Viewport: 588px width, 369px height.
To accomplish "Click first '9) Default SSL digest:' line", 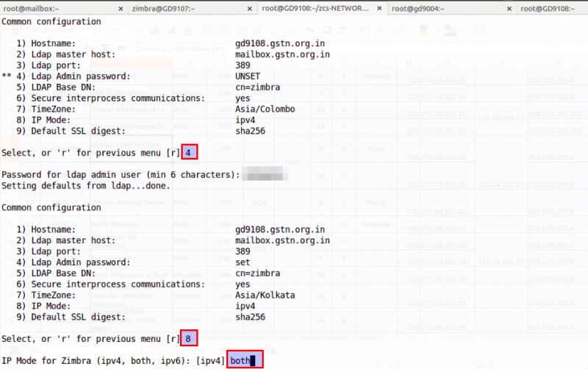I will (x=71, y=131).
